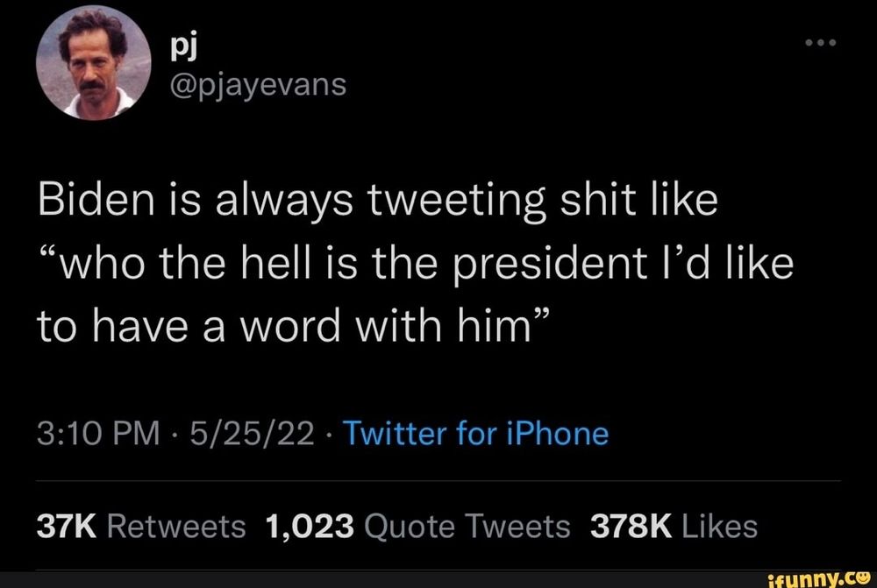Open the Twitter for iPhone source link
The height and width of the screenshot is (588, 877).
click(479, 432)
